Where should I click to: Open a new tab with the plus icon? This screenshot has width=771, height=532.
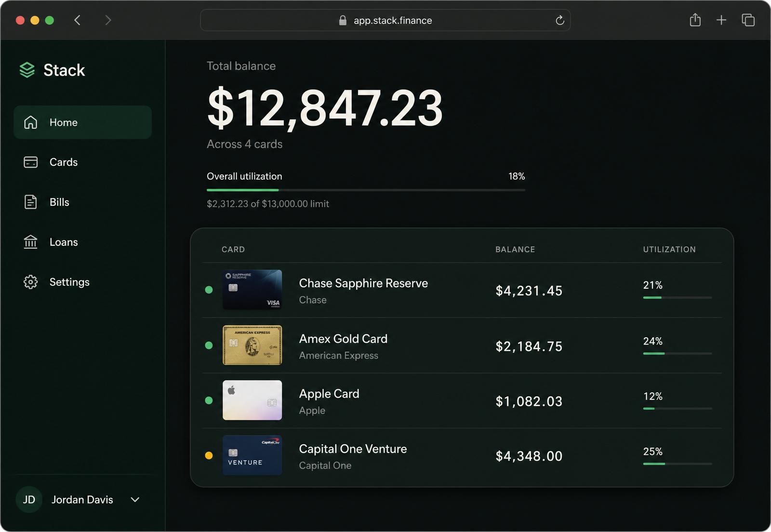click(x=721, y=20)
